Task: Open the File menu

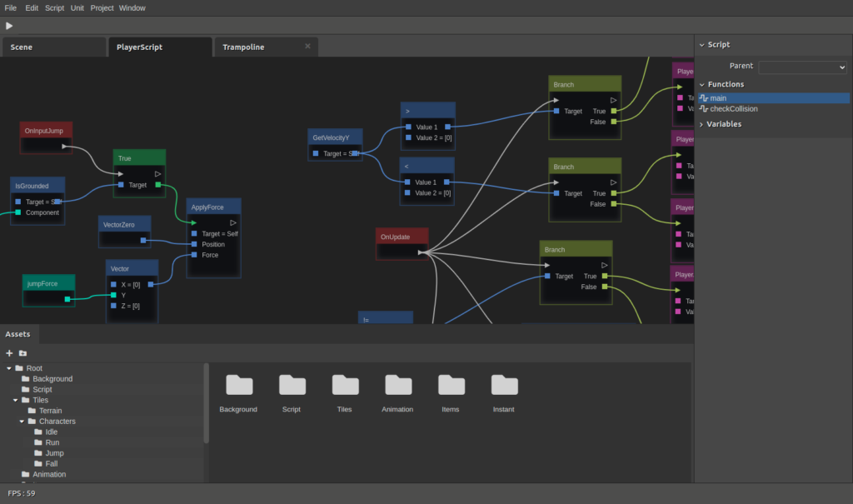Action: point(10,7)
